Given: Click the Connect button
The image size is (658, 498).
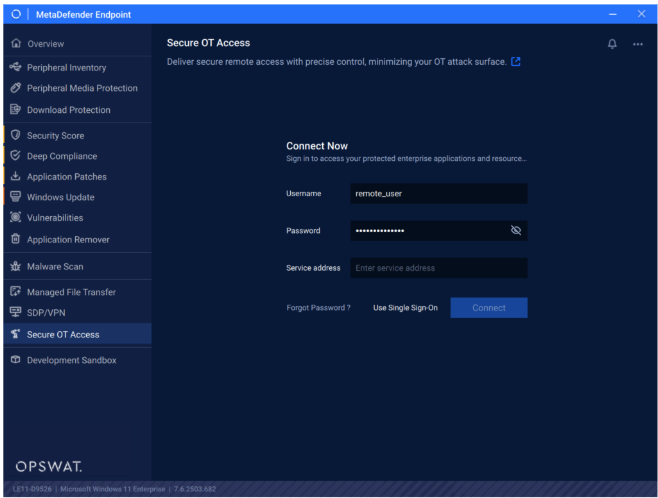Looking at the screenshot, I should pyautogui.click(x=489, y=308).
